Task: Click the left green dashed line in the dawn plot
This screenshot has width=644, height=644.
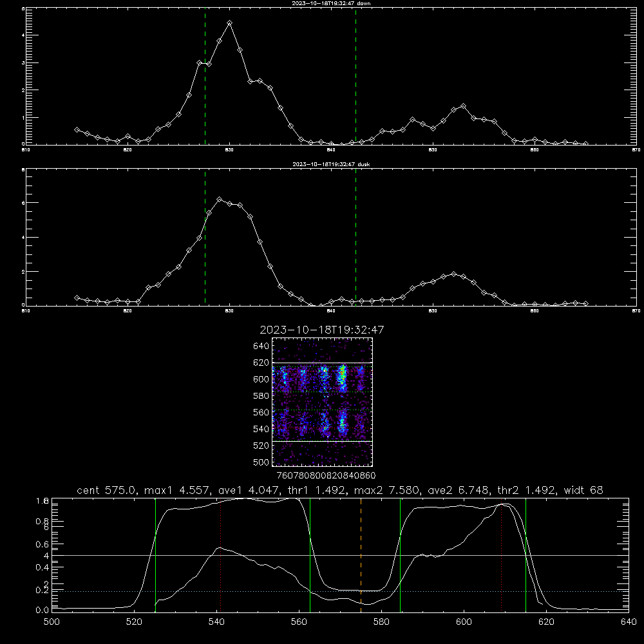Action: 205,76
